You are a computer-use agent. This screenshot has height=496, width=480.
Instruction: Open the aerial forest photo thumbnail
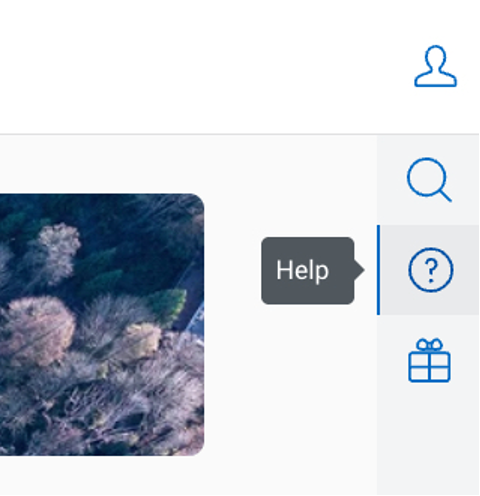tap(102, 324)
